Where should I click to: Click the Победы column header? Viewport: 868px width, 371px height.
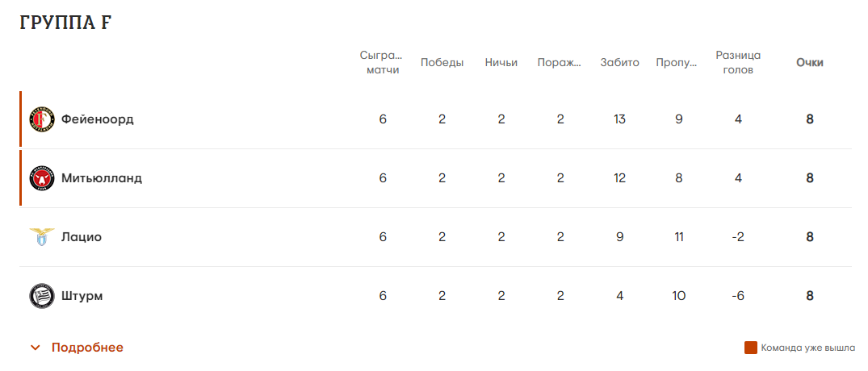click(x=442, y=63)
